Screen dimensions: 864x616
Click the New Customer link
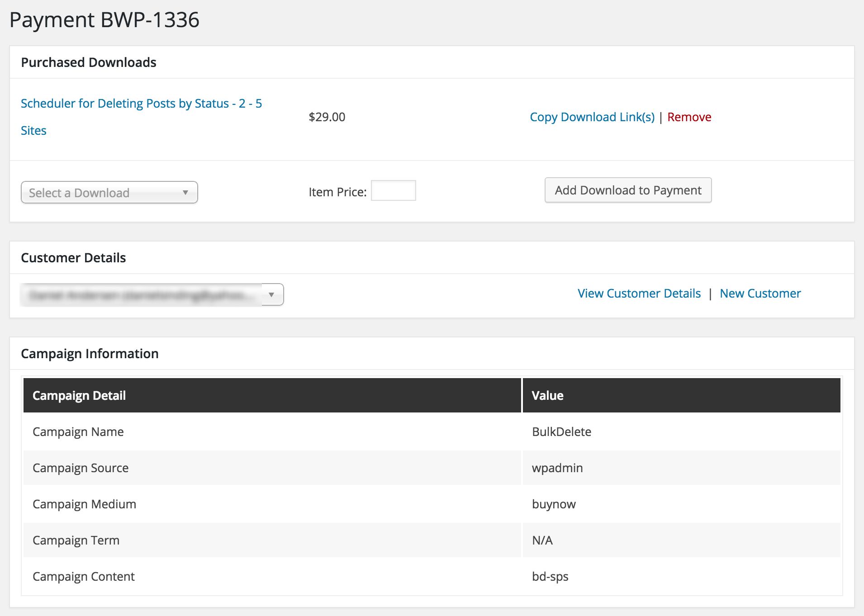760,294
